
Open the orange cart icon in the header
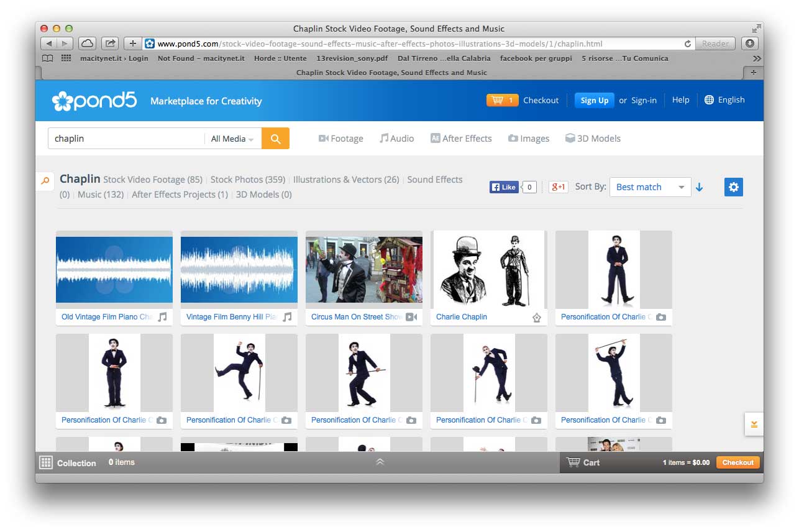pyautogui.click(x=502, y=100)
